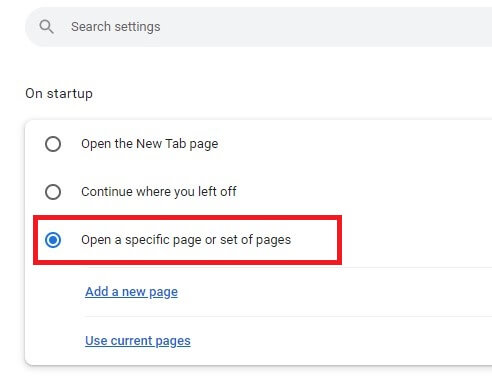Select the Open the New Tab page radio button
Viewport: 492px width, 383px height.
53,144
